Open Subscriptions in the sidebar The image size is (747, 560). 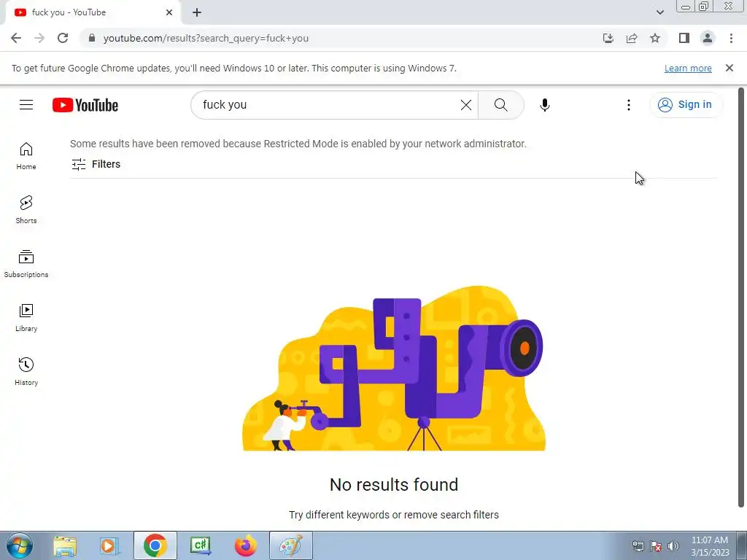(x=26, y=264)
